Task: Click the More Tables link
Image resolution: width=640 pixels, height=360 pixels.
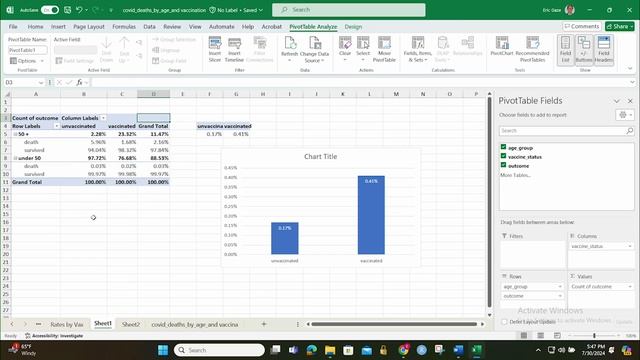Action: point(516,175)
